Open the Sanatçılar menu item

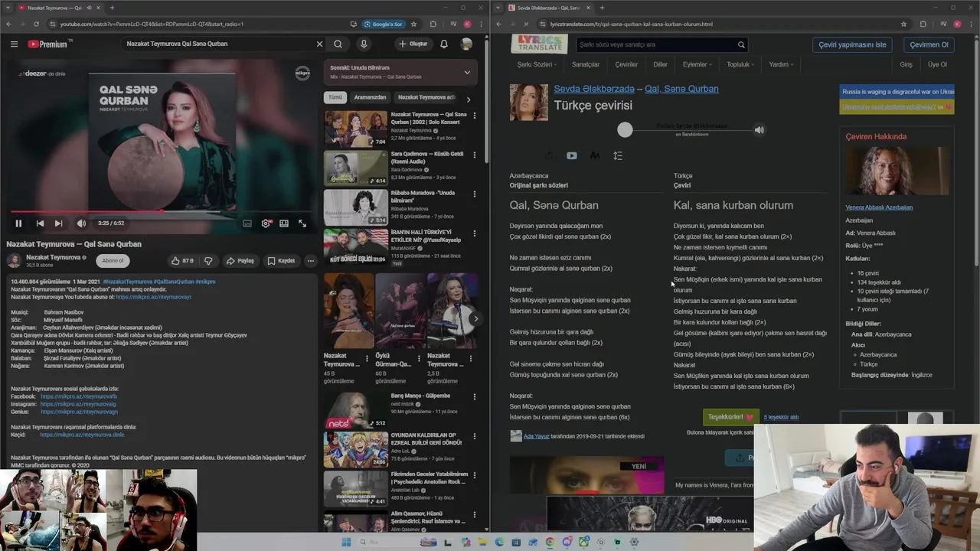(x=586, y=64)
